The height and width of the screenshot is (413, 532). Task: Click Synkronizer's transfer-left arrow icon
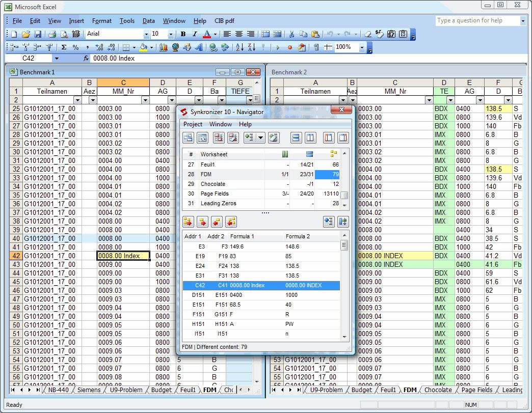coord(217,222)
